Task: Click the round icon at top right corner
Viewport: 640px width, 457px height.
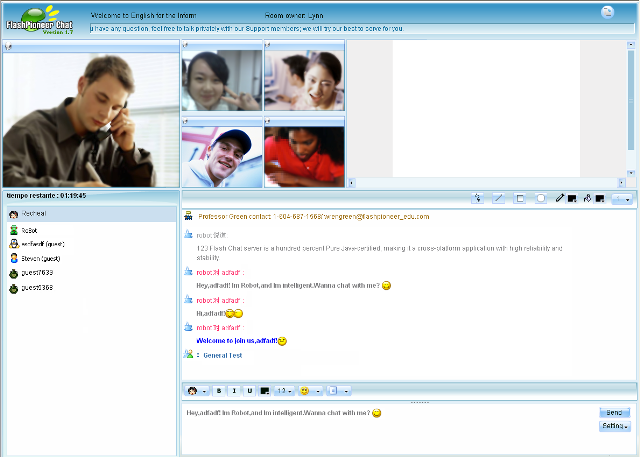Action: click(x=607, y=12)
